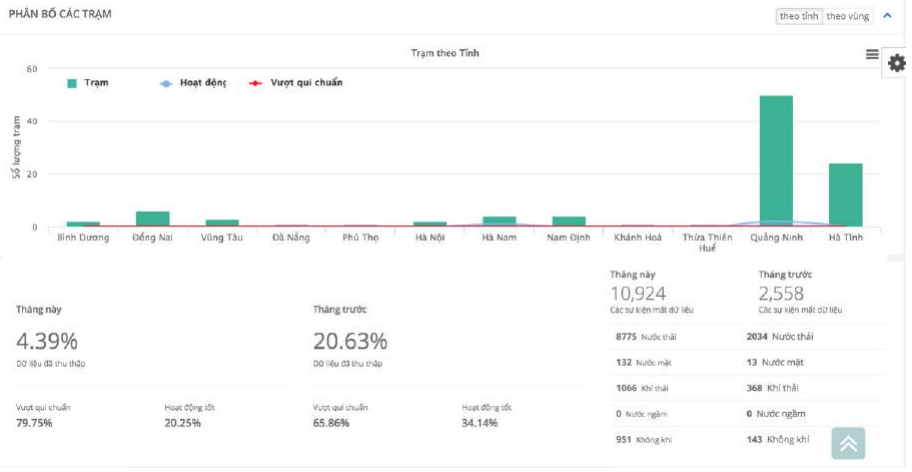Open the settings gear panel
This screenshot has height=472, width=912.
click(897, 63)
